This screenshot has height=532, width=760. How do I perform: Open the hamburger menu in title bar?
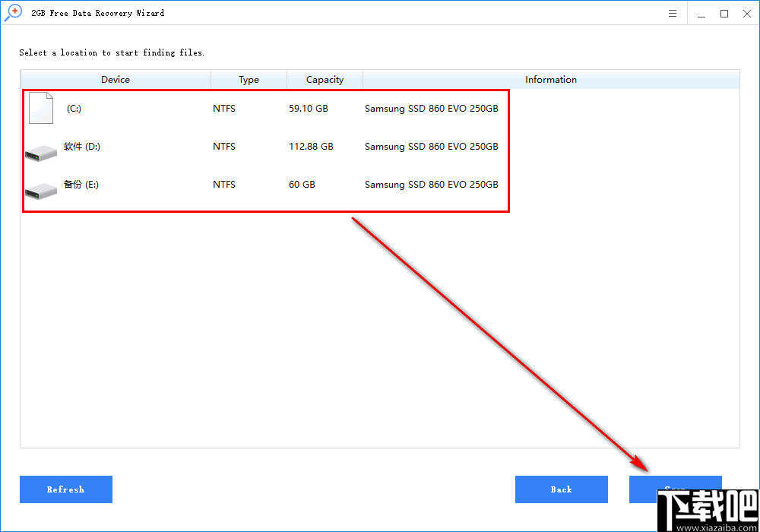point(673,13)
